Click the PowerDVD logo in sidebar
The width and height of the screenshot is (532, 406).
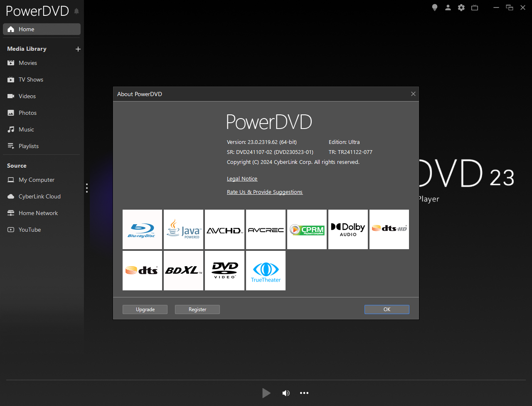point(37,11)
